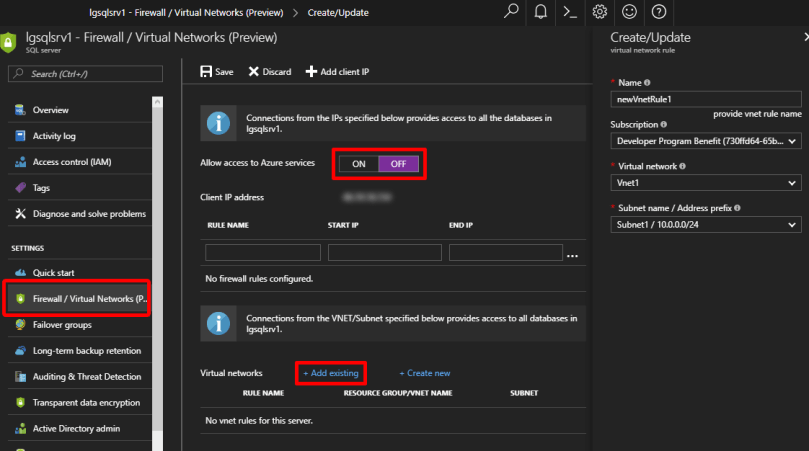Image resolution: width=809 pixels, height=451 pixels.
Task: Switch Azure services access to OFF
Action: pyautogui.click(x=398, y=164)
